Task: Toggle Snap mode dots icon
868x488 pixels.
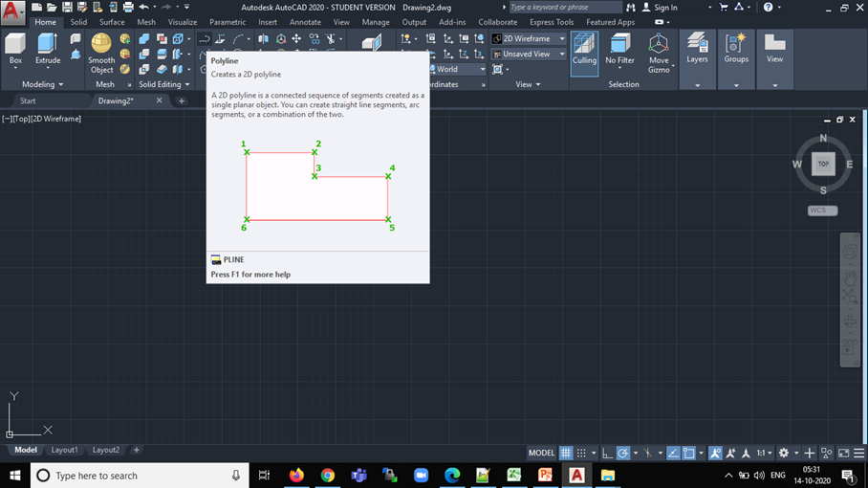Action: tap(581, 454)
